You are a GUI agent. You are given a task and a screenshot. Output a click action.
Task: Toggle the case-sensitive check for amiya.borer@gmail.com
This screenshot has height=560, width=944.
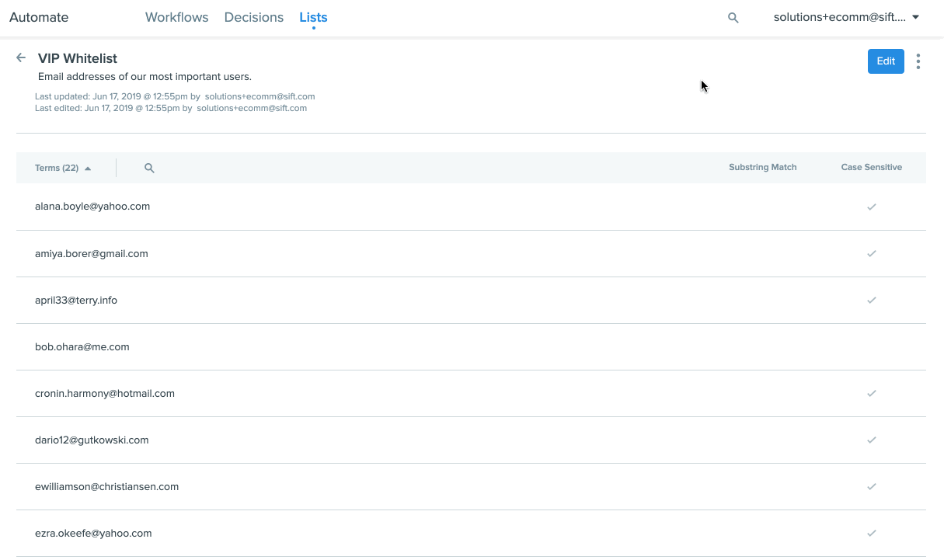(872, 253)
